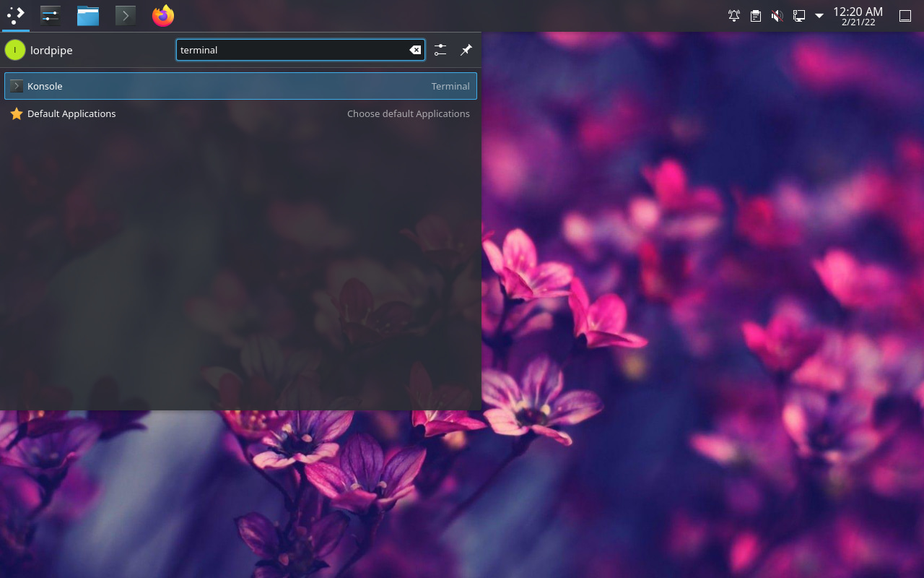Screen dimensions: 924x578
Task: Click the star icon beside Default Applications
Action: coord(17,113)
